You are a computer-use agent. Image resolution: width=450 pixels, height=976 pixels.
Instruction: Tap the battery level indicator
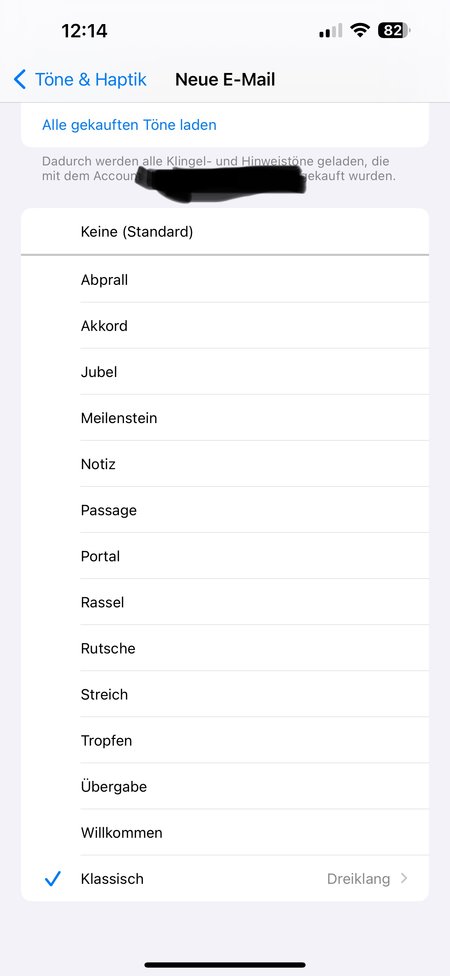[394, 30]
